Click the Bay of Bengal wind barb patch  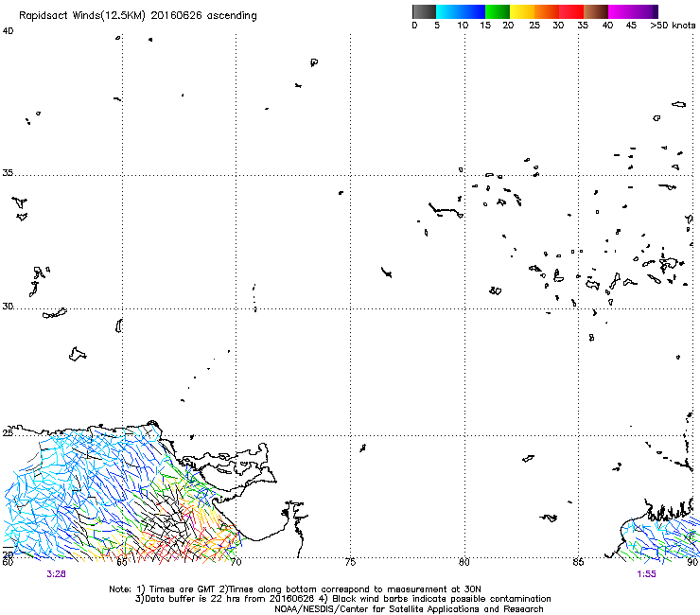(660, 538)
